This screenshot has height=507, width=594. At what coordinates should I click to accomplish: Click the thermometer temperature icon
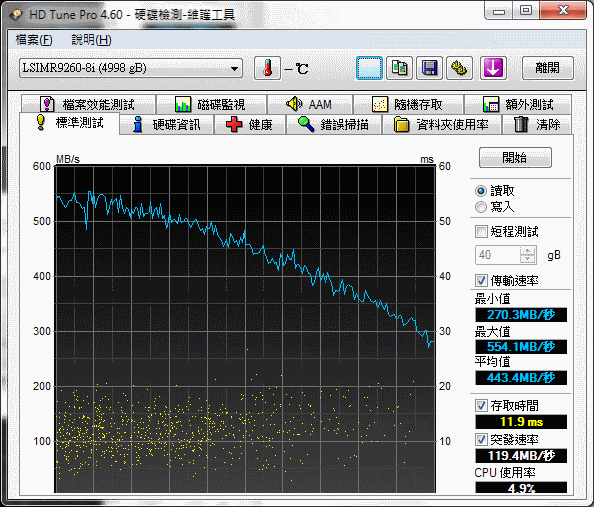267,68
